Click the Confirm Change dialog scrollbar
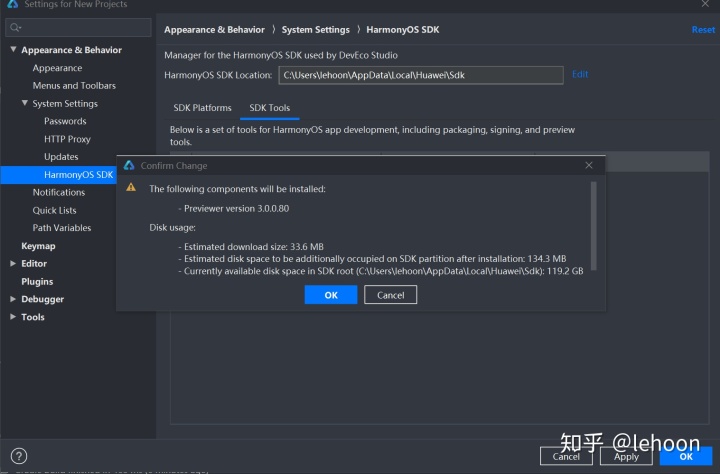The width and height of the screenshot is (720, 474). (x=593, y=226)
